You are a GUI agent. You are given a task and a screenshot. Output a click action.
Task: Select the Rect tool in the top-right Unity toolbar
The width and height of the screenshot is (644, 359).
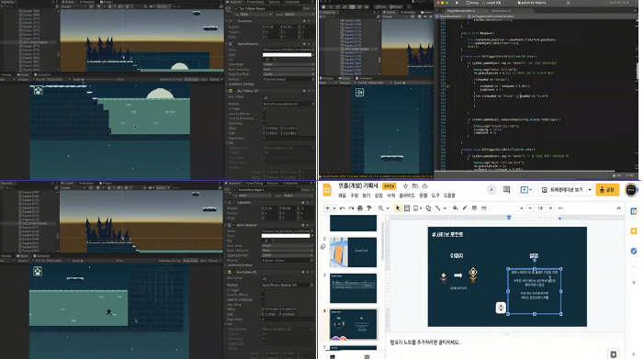click(352, 7)
